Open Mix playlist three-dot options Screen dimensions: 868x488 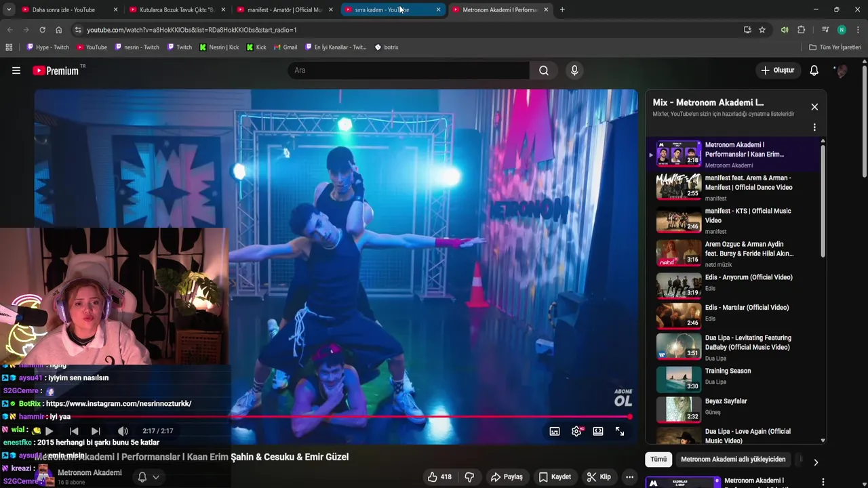[814, 127]
